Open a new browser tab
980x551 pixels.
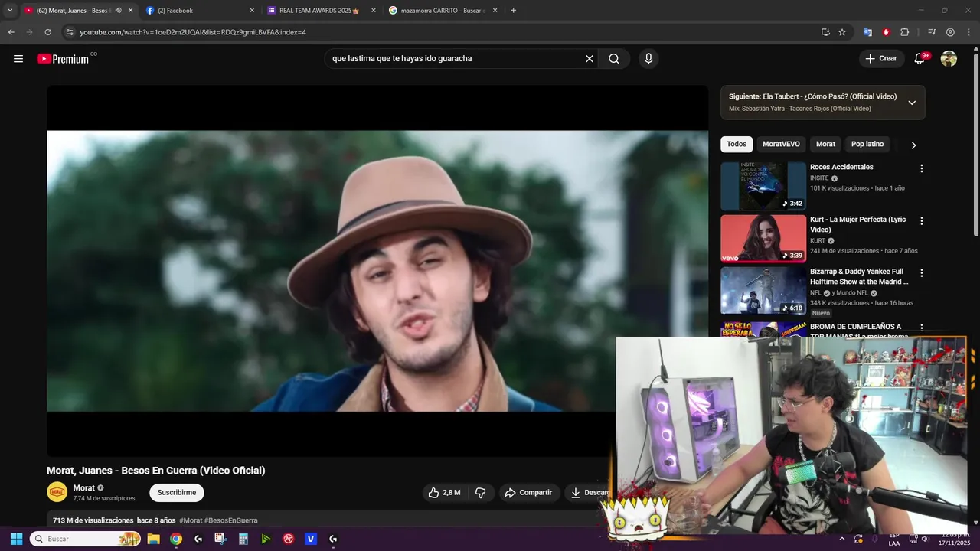click(x=513, y=10)
